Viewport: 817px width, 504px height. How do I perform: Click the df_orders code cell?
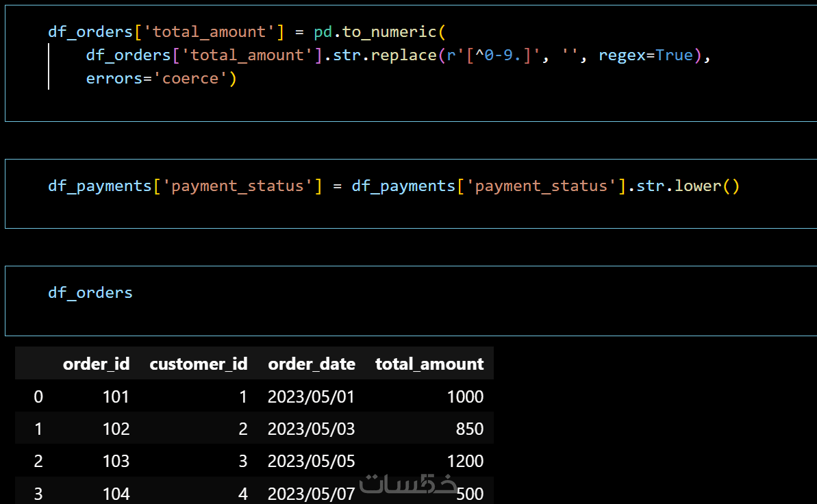tap(411, 301)
